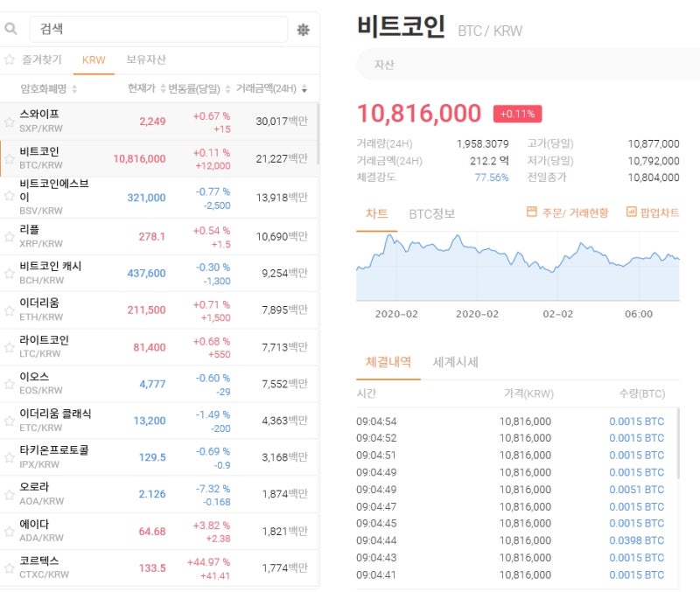
Task: Star the 이더리움 클래식 ETC row
Action: 10,421
